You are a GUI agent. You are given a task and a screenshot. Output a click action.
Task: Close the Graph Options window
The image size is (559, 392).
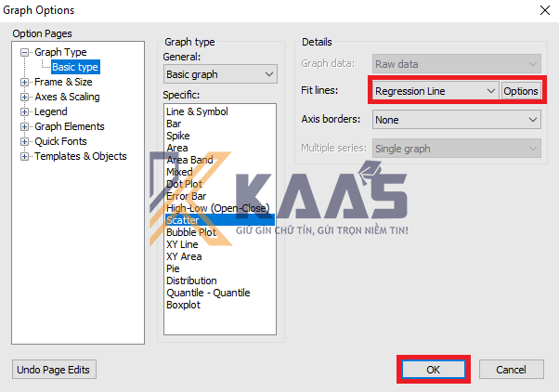click(x=542, y=10)
